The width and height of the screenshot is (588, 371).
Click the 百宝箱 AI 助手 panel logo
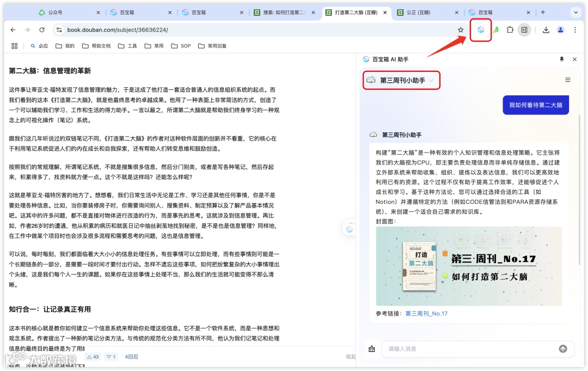[x=366, y=59]
